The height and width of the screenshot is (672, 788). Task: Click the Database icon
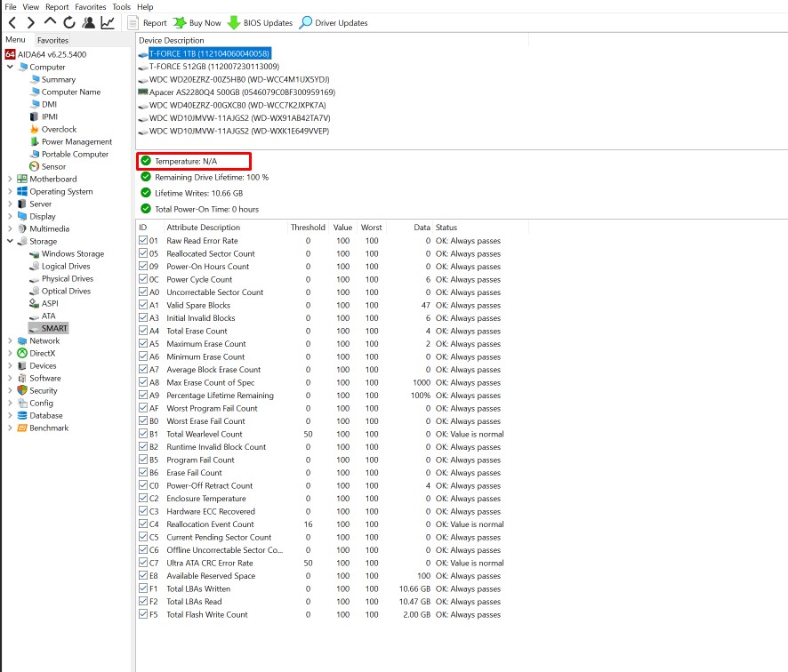point(22,415)
